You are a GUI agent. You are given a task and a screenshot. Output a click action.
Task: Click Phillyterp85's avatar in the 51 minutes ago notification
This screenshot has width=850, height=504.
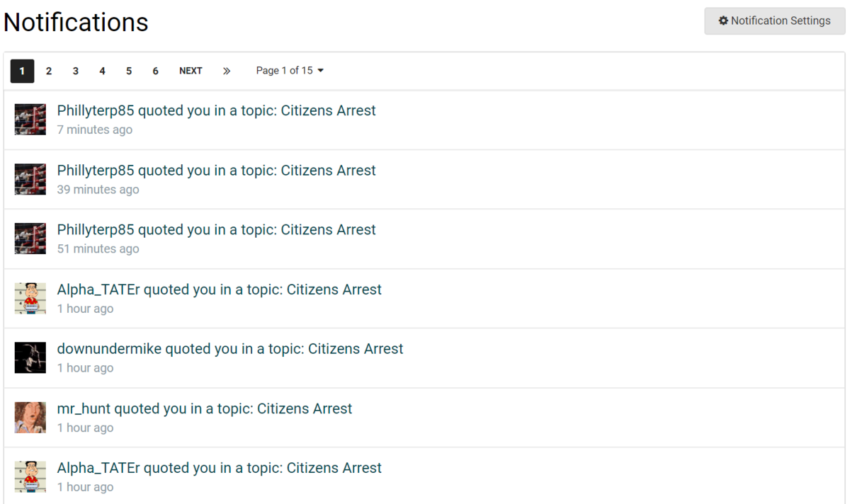tap(30, 238)
